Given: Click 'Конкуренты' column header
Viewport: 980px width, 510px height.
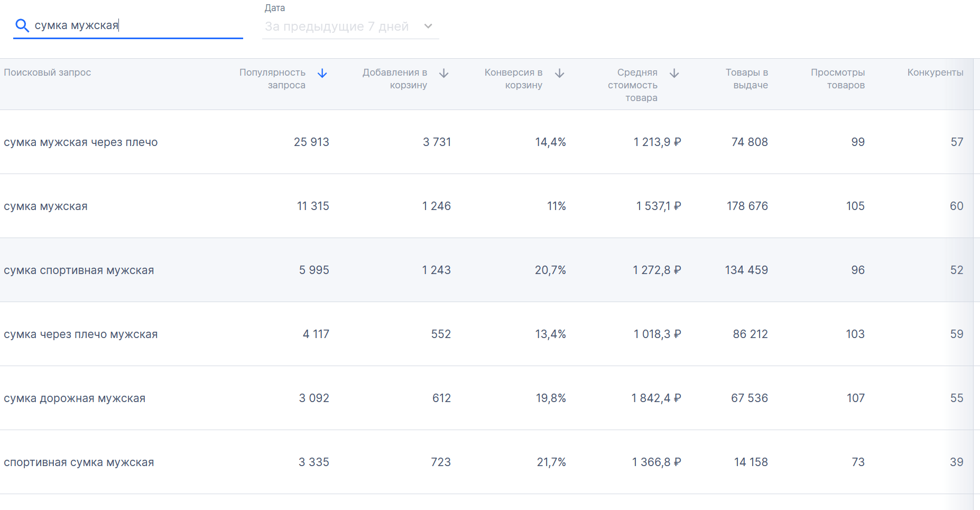Looking at the screenshot, I should [x=935, y=72].
